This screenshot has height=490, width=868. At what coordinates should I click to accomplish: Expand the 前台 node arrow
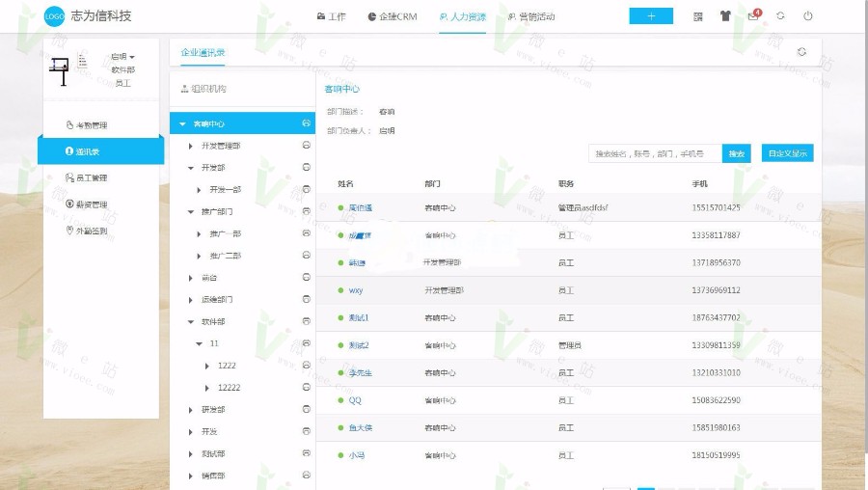tap(190, 278)
